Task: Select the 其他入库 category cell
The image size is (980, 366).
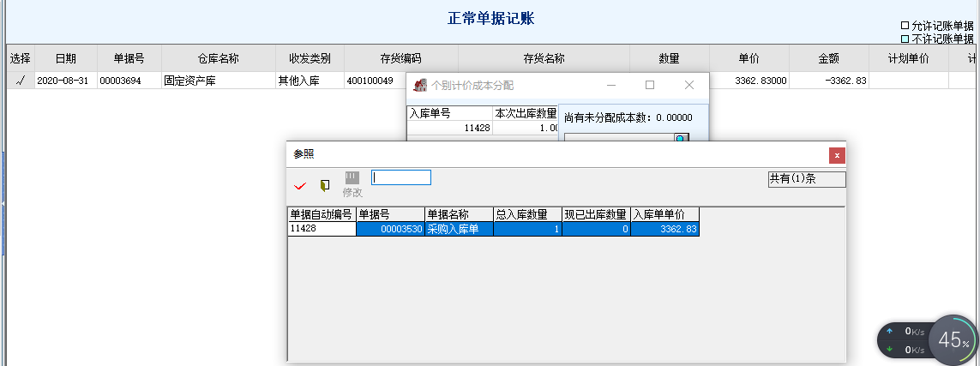Action: (x=310, y=81)
